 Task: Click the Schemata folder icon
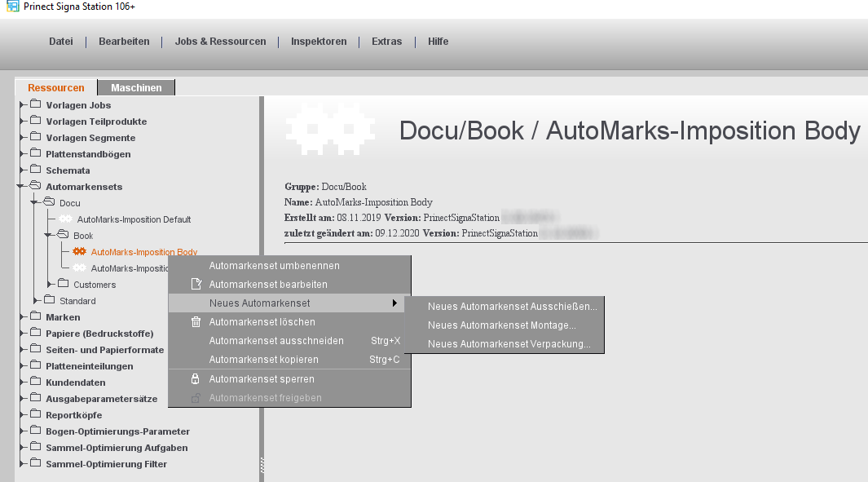[36, 169]
